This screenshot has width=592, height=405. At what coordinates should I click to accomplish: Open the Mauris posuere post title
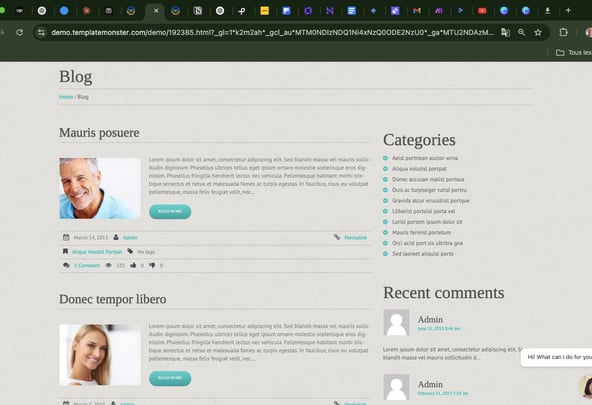pyautogui.click(x=99, y=132)
